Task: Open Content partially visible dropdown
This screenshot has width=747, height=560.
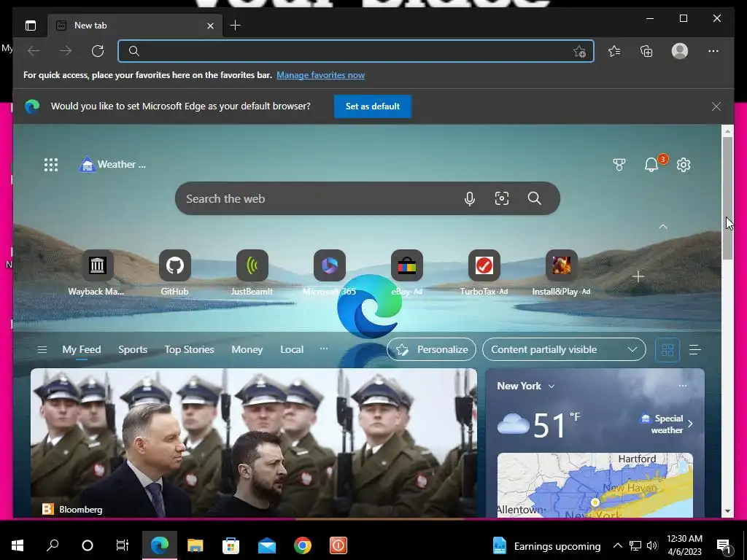Action: click(x=564, y=349)
